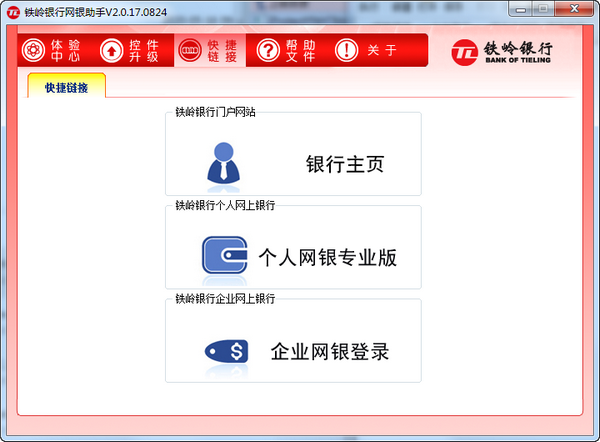The image size is (600, 442).
Task: Click the title bar TL app icon
Action: 13,12
